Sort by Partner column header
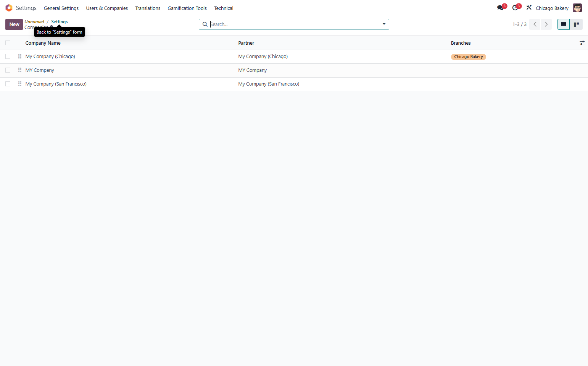The height and width of the screenshot is (366, 588). tap(246, 43)
